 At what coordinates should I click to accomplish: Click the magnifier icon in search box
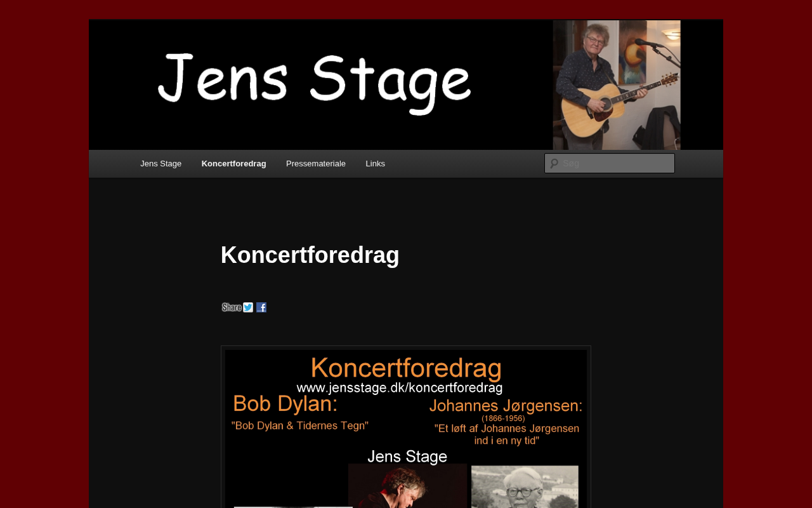[554, 163]
